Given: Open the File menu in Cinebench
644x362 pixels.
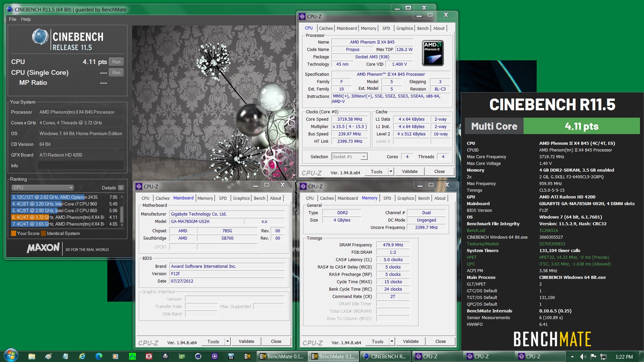Looking at the screenshot, I should point(12,19).
